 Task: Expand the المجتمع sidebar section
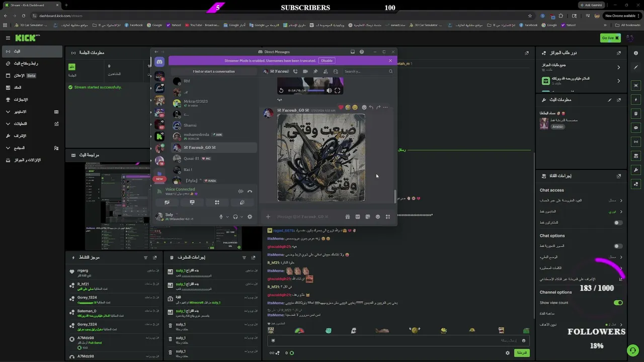coord(33,148)
